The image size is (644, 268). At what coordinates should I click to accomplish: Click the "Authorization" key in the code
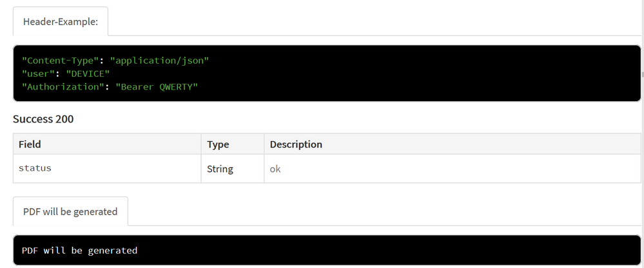point(63,86)
